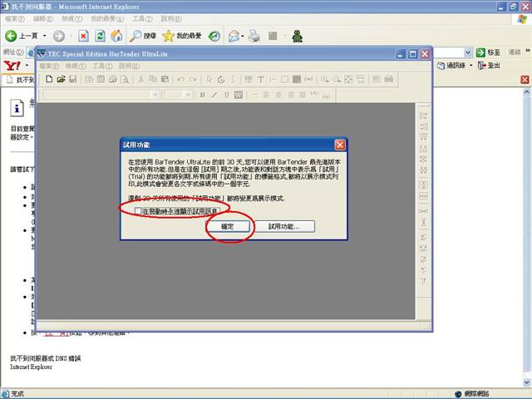The image size is (532, 399).
Task: Click the Refresh icon in Internet Explorer
Action: [100, 36]
